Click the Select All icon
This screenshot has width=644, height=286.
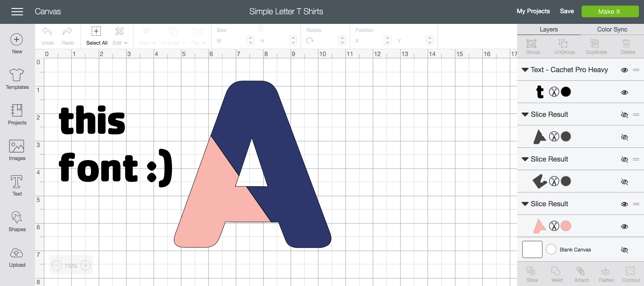[x=96, y=31]
